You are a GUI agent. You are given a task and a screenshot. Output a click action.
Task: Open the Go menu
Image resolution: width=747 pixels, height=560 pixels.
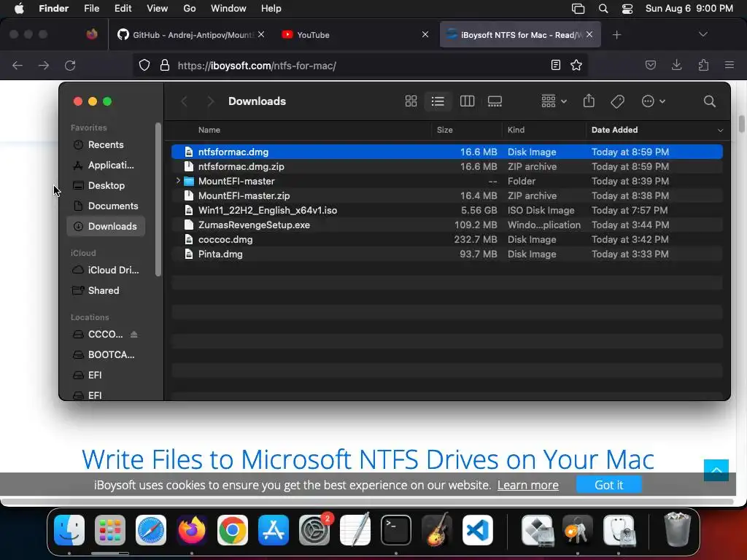(x=190, y=9)
